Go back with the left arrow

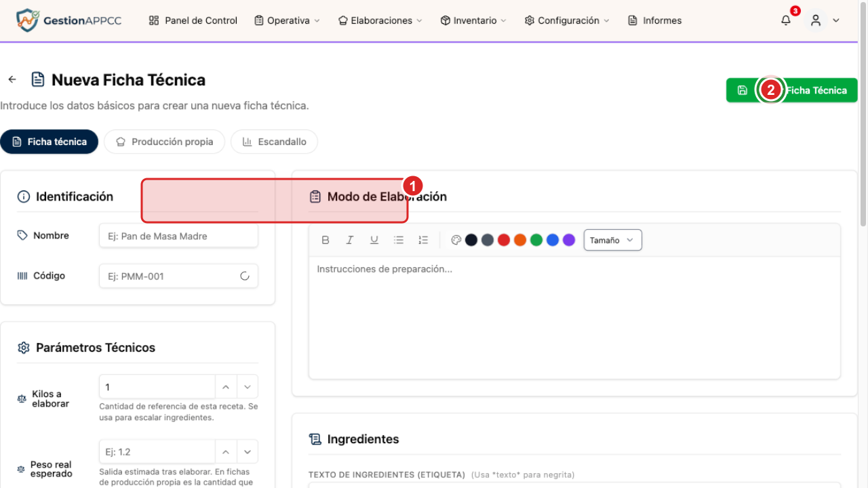[12, 79]
